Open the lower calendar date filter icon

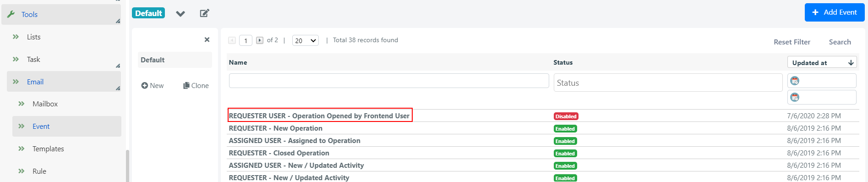(x=795, y=97)
